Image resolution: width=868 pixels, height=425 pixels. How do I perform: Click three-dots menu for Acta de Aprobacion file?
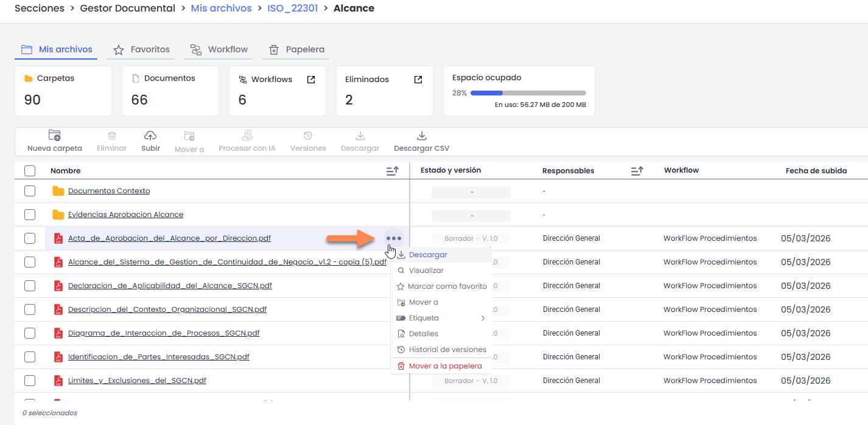click(394, 238)
